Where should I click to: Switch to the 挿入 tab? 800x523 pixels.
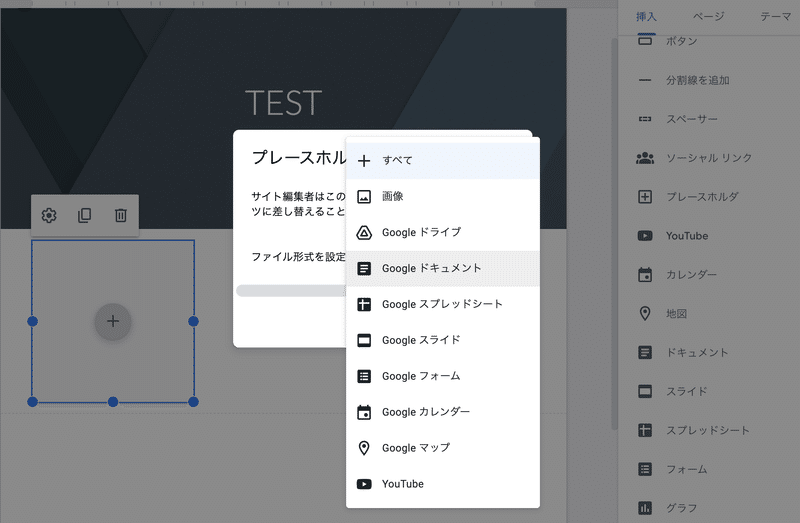pos(646,17)
